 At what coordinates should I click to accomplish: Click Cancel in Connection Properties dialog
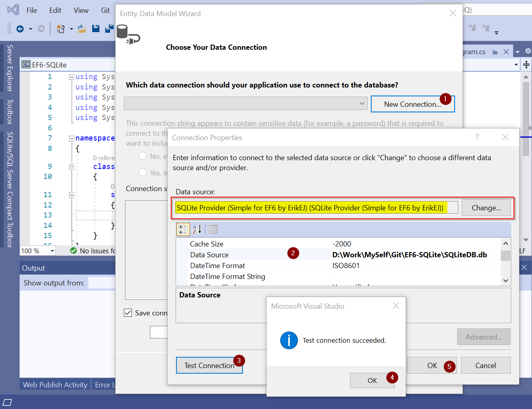tap(485, 365)
